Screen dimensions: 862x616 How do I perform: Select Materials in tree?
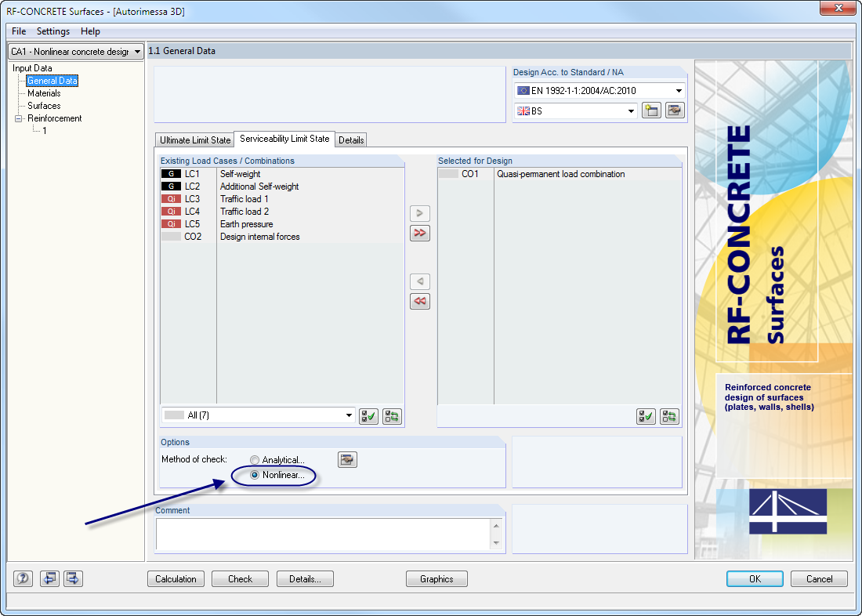pyautogui.click(x=44, y=93)
